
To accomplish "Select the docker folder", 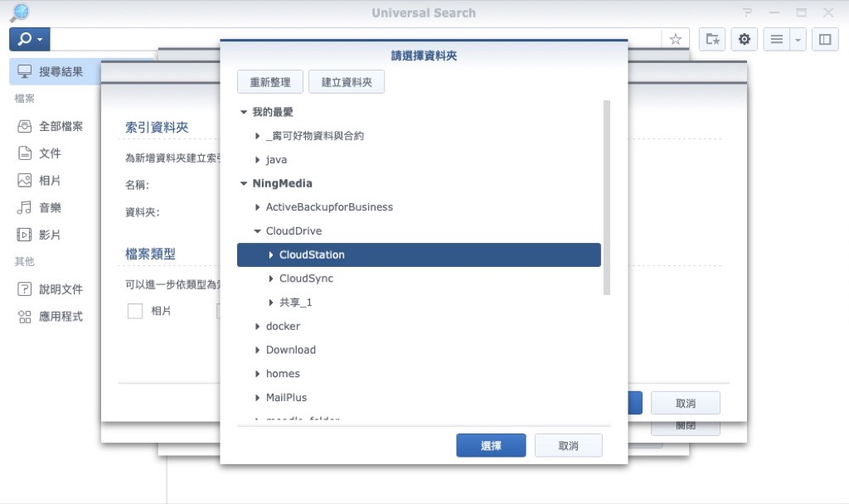I will click(284, 327).
